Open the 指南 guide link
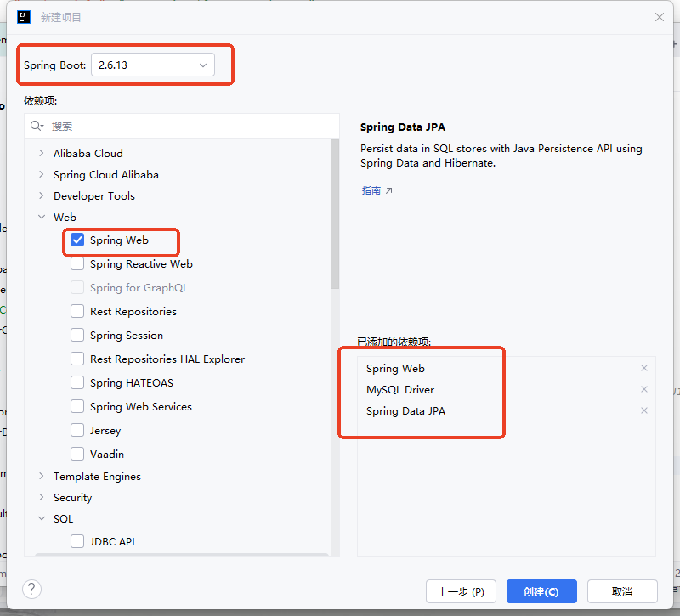The height and width of the screenshot is (616, 680). click(371, 190)
